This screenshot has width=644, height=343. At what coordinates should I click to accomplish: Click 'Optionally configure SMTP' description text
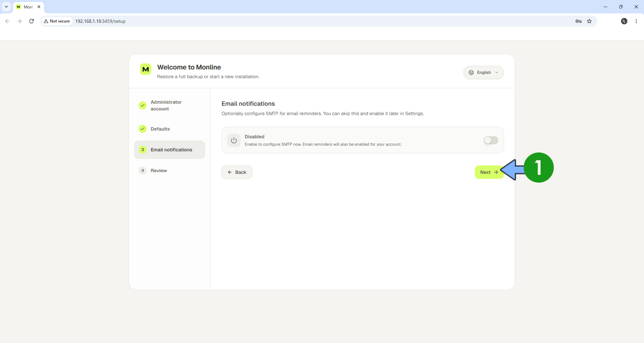point(323,113)
